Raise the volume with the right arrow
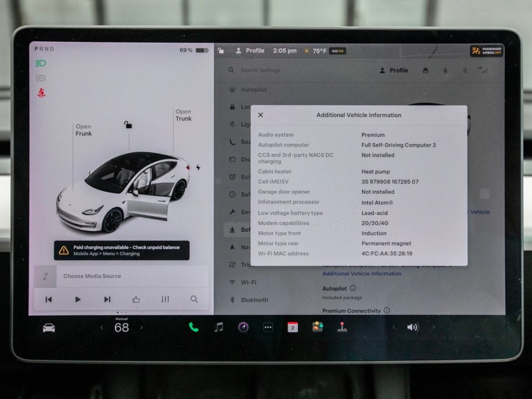 (433, 327)
